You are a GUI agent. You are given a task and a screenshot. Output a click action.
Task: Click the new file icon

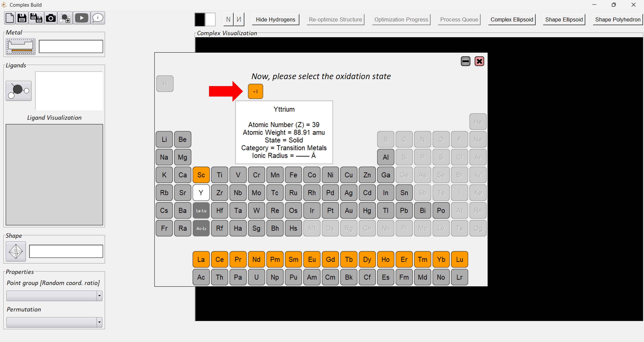click(x=10, y=18)
